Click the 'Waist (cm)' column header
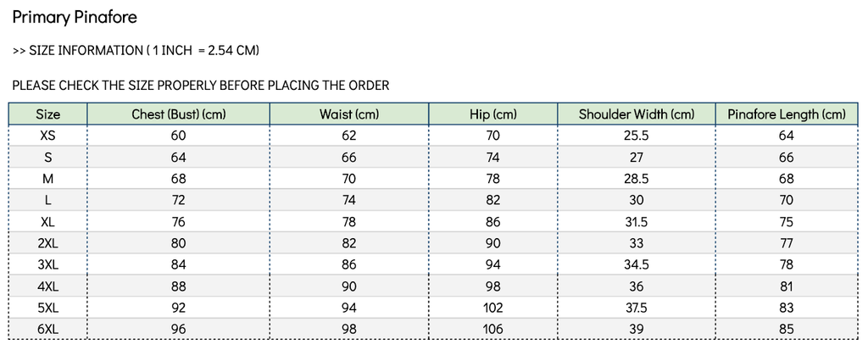Image resolution: width=868 pixels, height=350 pixels. [x=349, y=114]
